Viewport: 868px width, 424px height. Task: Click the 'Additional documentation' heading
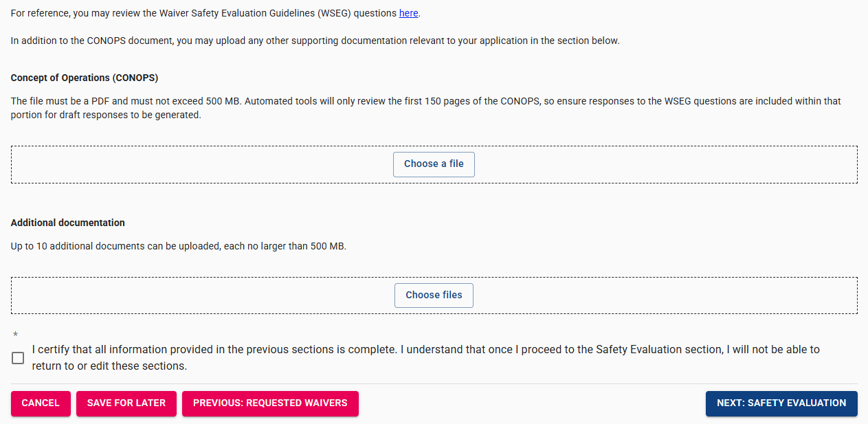(68, 223)
